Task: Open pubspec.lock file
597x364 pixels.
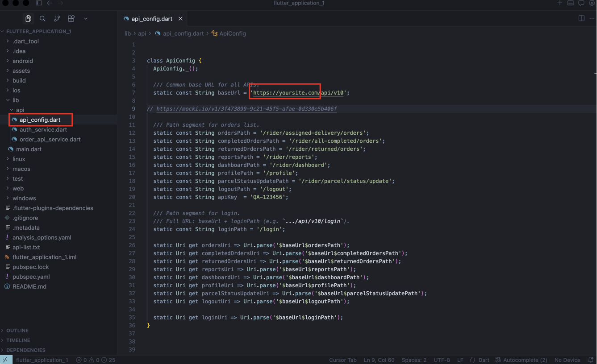Action: [x=30, y=267]
